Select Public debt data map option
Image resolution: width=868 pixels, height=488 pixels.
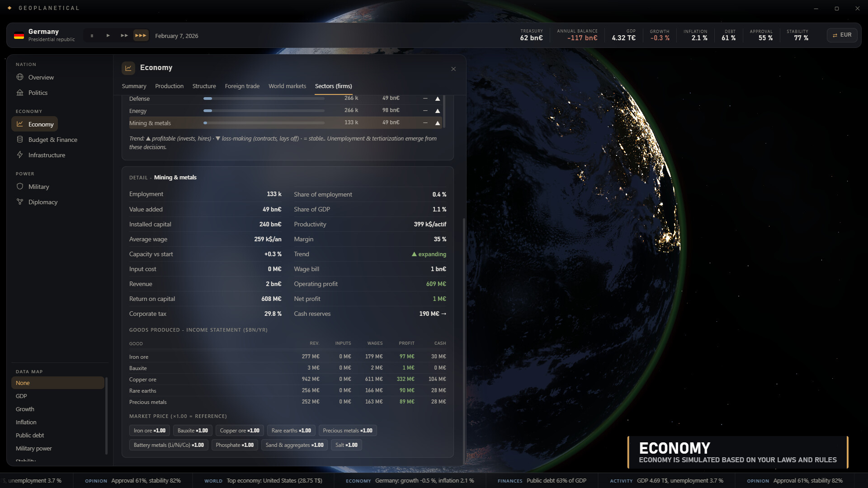tap(58, 435)
